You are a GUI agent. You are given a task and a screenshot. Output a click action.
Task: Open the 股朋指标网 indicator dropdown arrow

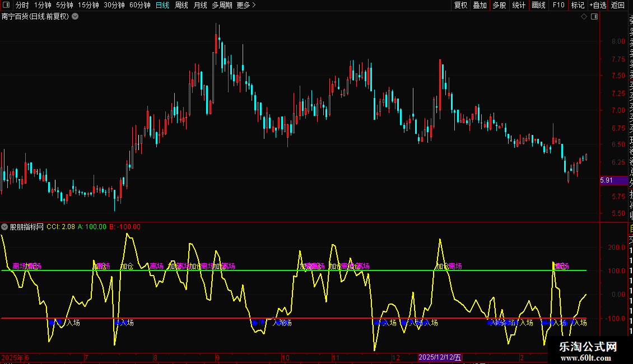5,227
